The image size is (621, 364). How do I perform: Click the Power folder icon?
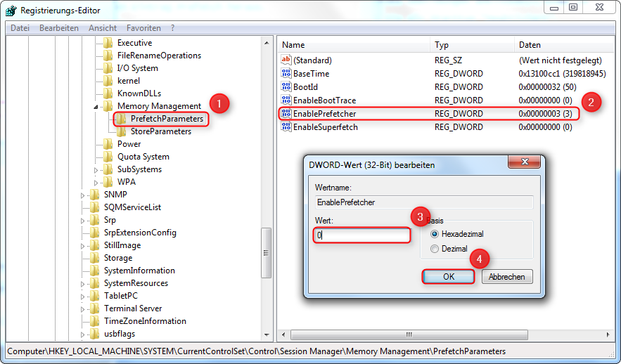108,144
